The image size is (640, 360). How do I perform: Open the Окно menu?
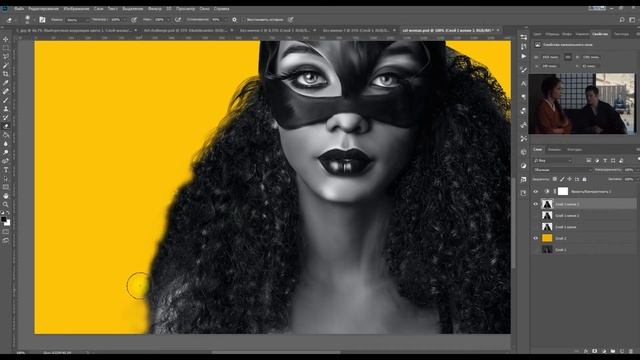pos(204,9)
